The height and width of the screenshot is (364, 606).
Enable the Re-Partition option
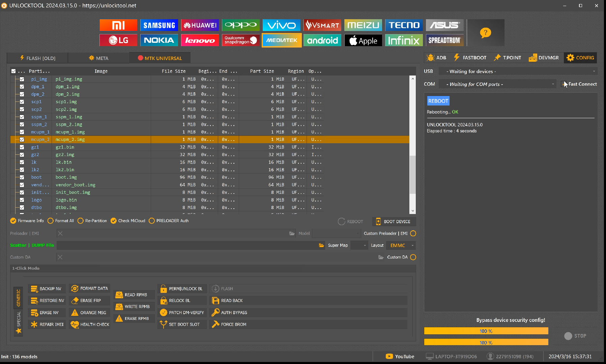point(92,221)
